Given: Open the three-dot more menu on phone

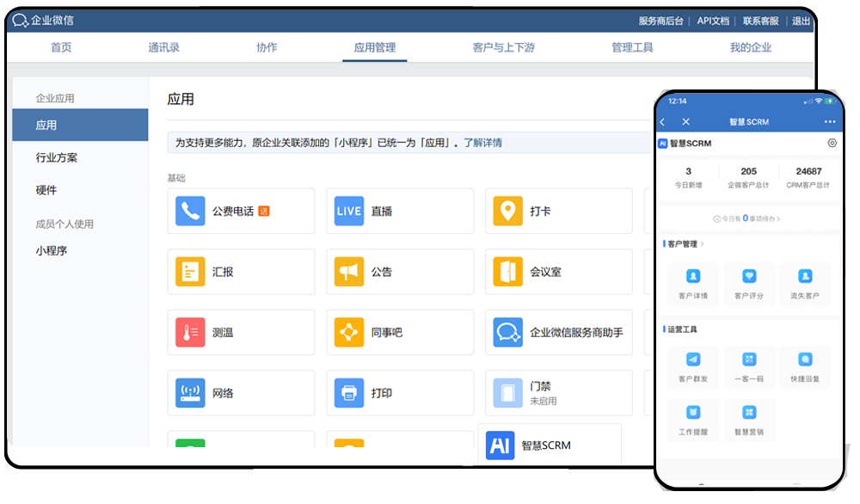Looking at the screenshot, I should [x=830, y=122].
